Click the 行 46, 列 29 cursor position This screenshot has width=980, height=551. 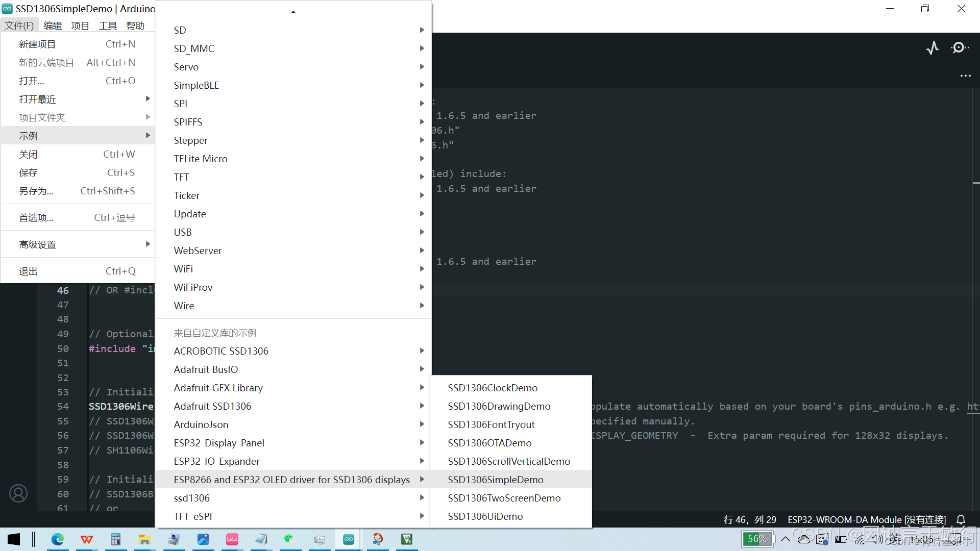pyautogui.click(x=749, y=519)
